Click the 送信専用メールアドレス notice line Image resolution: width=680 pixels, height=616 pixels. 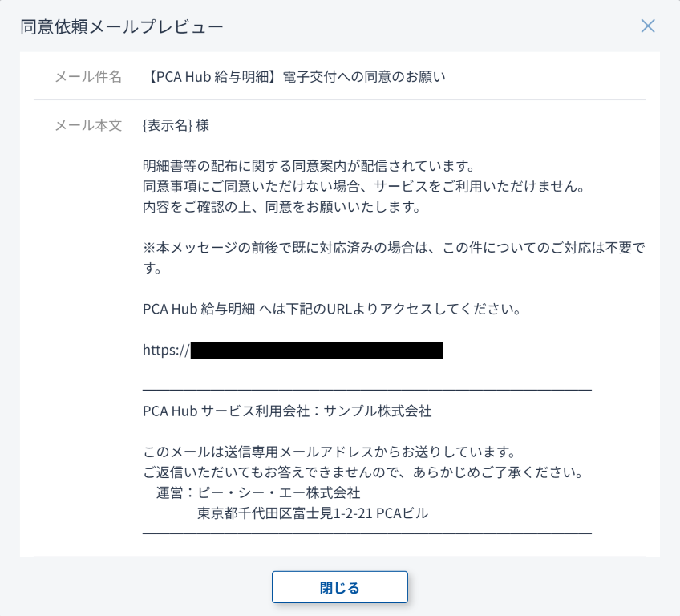[x=330, y=452]
